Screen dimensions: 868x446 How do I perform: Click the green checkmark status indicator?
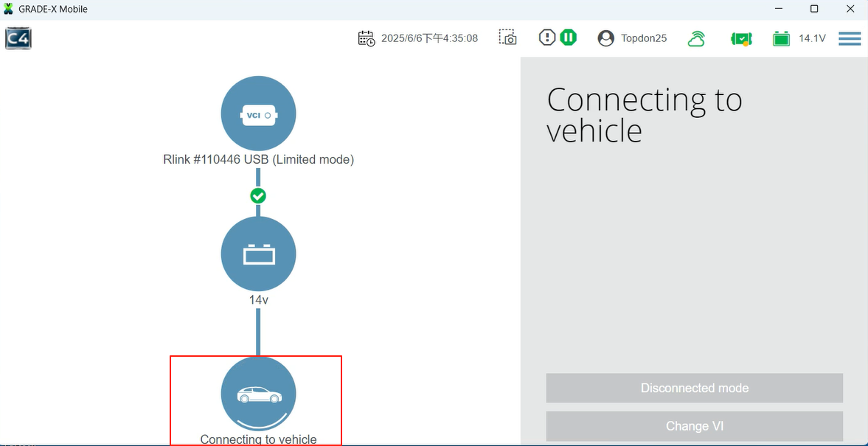coord(258,196)
